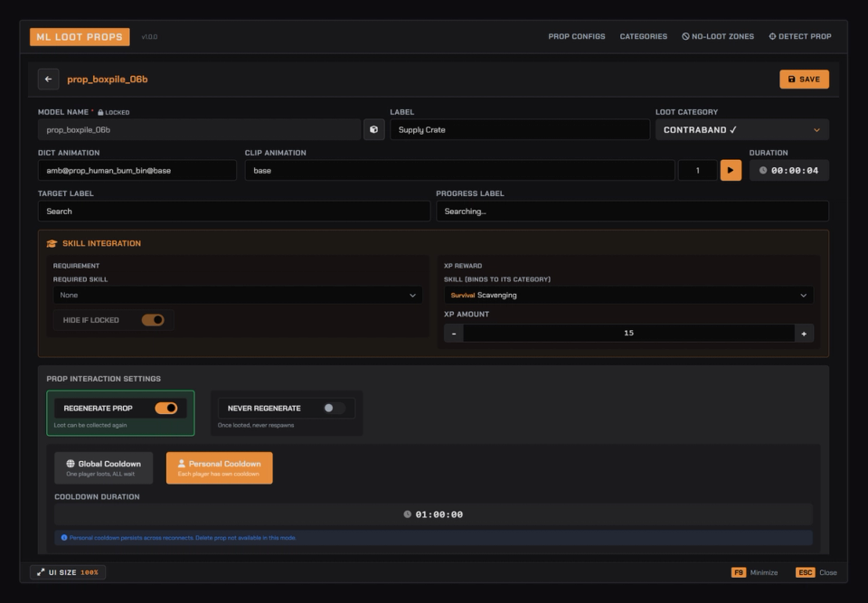868x603 pixels.
Task: Click the 'Loot can be collected again' text
Action: 90,425
